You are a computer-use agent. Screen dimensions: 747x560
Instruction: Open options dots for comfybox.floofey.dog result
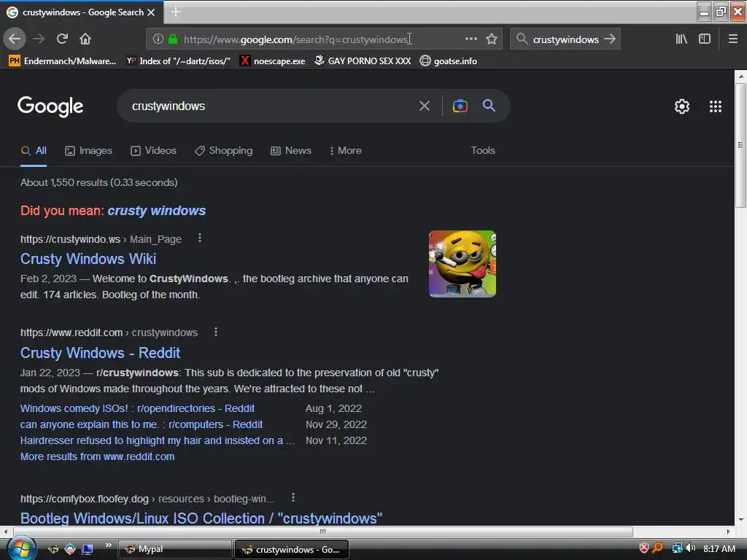[293, 497]
